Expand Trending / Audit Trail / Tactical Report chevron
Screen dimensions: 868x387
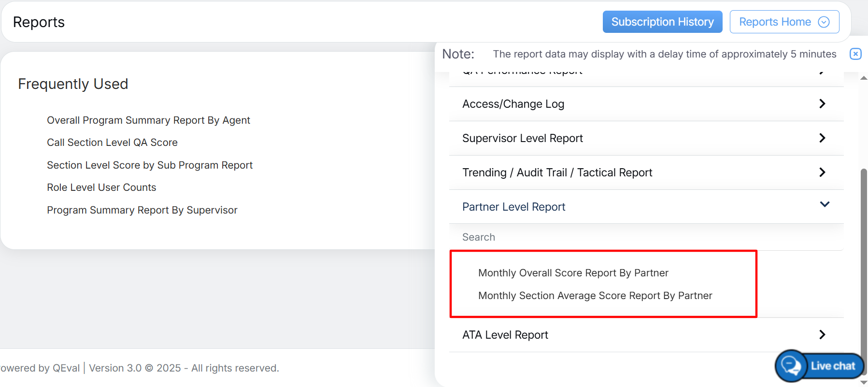click(x=822, y=172)
